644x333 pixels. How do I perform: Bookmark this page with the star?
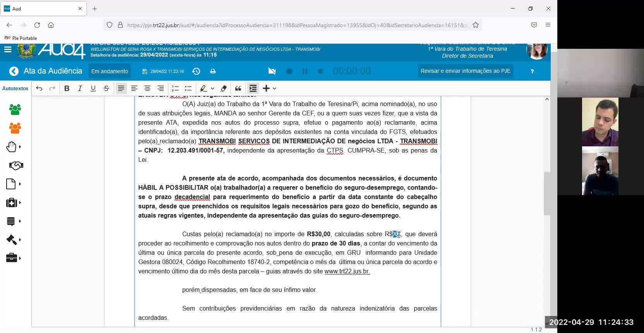pyautogui.click(x=476, y=25)
